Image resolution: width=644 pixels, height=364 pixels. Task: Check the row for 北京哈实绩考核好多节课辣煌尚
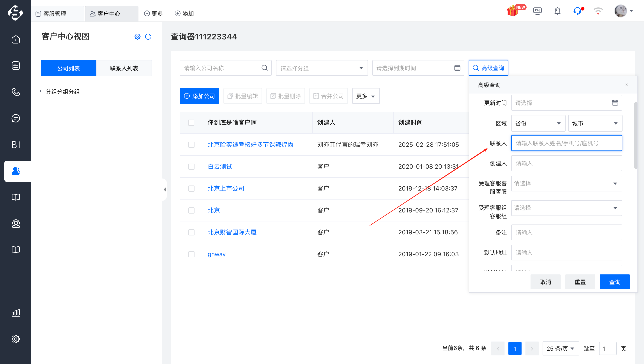pyautogui.click(x=191, y=145)
